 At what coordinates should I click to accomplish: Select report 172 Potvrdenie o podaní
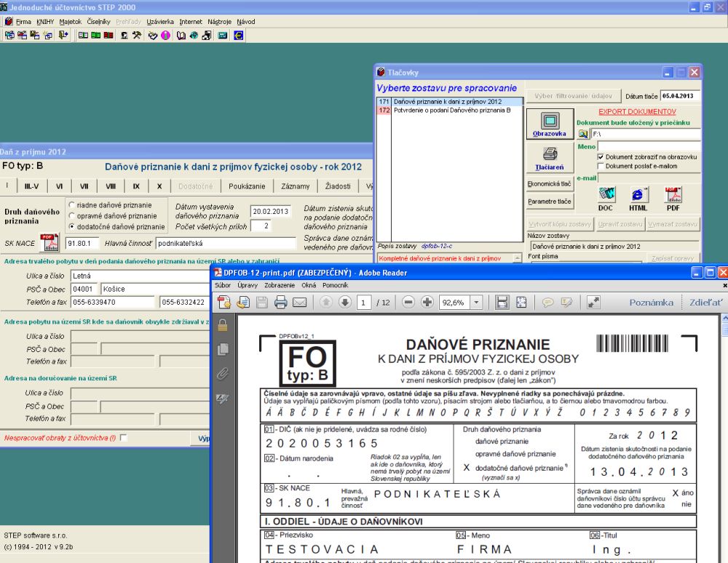pos(450,111)
